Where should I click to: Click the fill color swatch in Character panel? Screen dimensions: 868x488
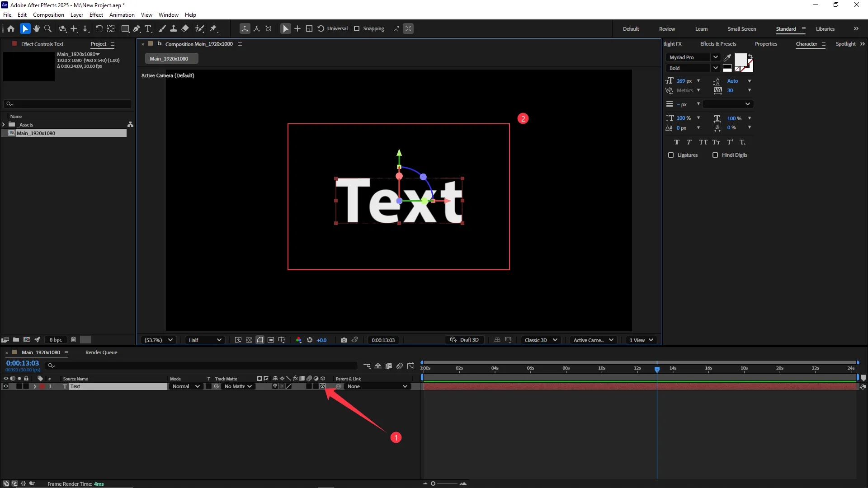741,59
